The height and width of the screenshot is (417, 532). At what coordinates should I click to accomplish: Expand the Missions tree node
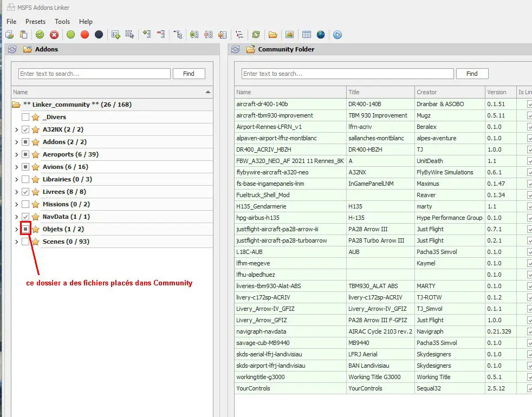(x=16, y=204)
